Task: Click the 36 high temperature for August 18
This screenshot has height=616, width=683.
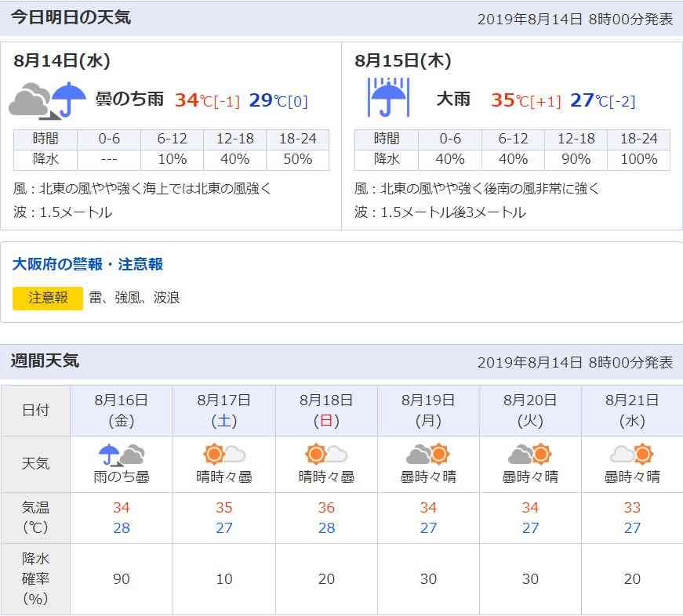Action: (x=326, y=507)
